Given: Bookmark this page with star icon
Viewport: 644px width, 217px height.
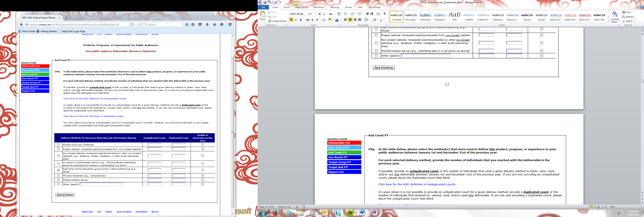Looking at the screenshot, I should pos(187,25).
